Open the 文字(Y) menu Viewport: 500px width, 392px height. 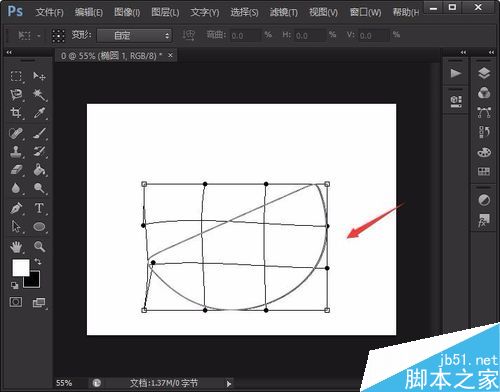click(205, 13)
